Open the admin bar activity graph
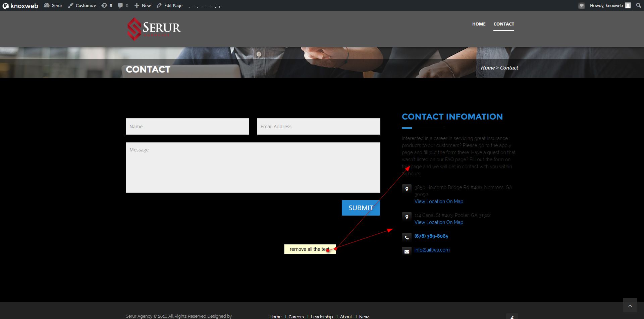The height and width of the screenshot is (319, 644). coord(204,6)
